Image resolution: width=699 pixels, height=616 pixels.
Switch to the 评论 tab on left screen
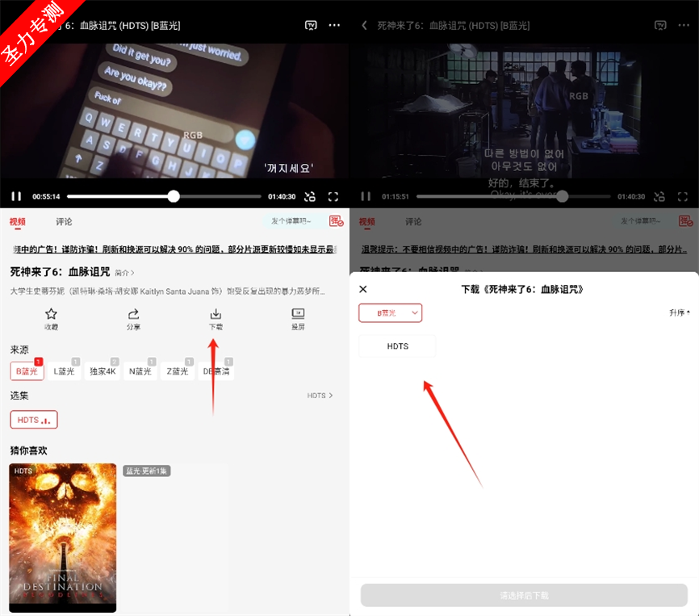(x=64, y=221)
